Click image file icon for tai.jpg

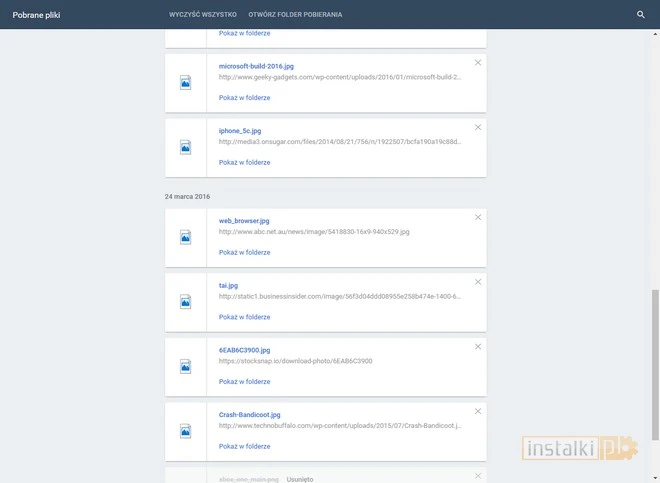coord(185,302)
